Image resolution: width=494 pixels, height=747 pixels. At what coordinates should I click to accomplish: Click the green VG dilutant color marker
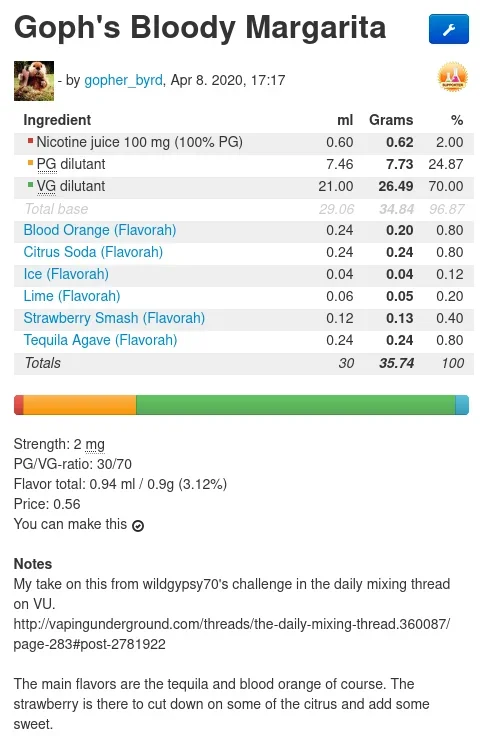click(30, 185)
